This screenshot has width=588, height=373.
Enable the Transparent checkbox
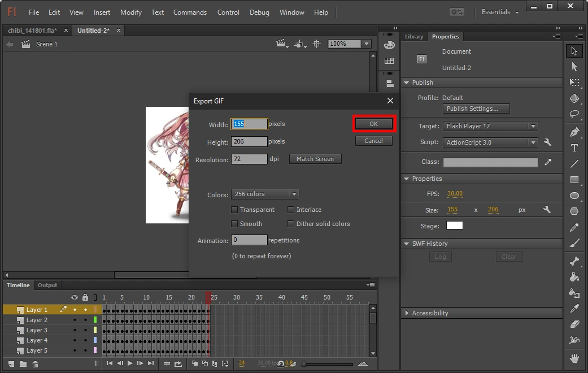coord(235,210)
